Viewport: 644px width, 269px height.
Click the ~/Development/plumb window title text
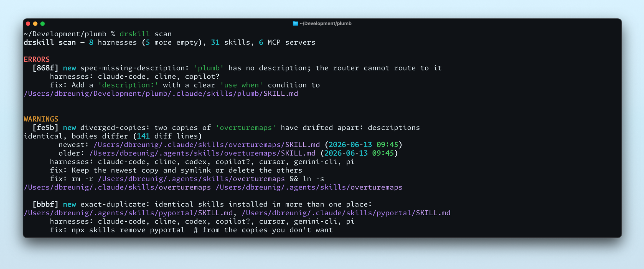coord(325,23)
